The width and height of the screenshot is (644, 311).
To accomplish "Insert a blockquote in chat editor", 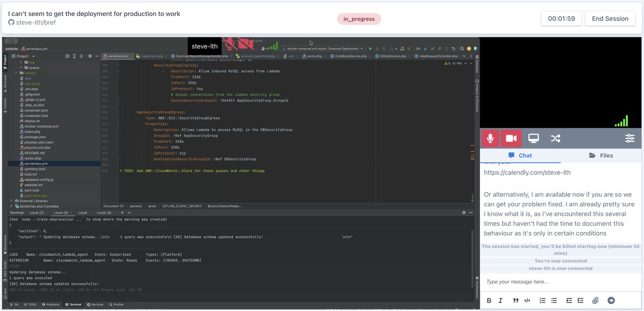I will (516, 300).
